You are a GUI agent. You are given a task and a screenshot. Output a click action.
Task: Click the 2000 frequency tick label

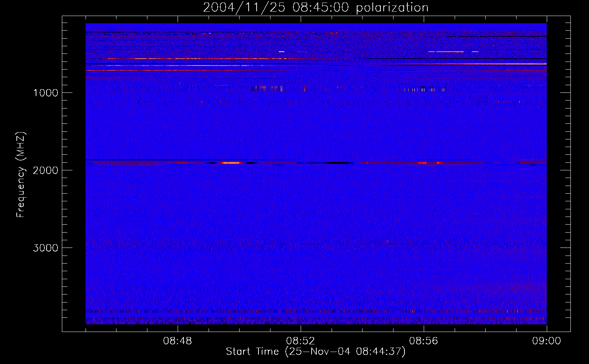(46, 170)
